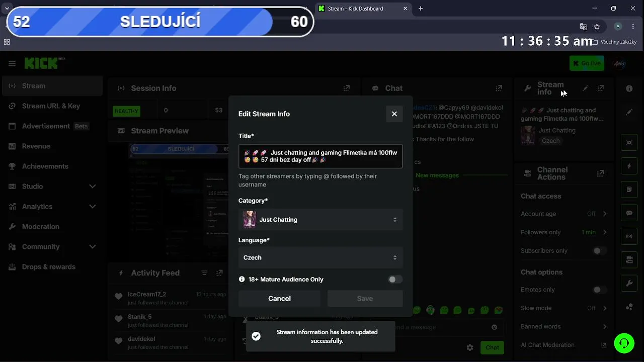Open the Všechny záložky bookmarks folder
644x362 pixels.
(x=614, y=42)
